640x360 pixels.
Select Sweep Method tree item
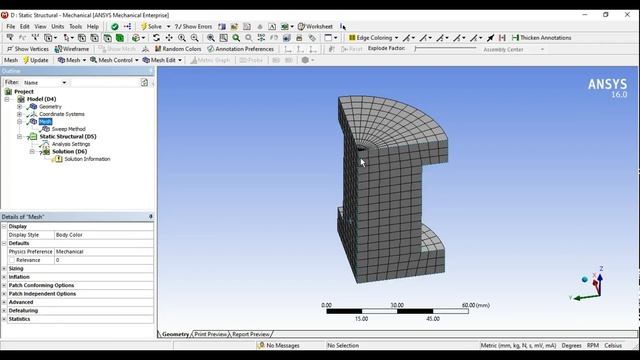69,129
